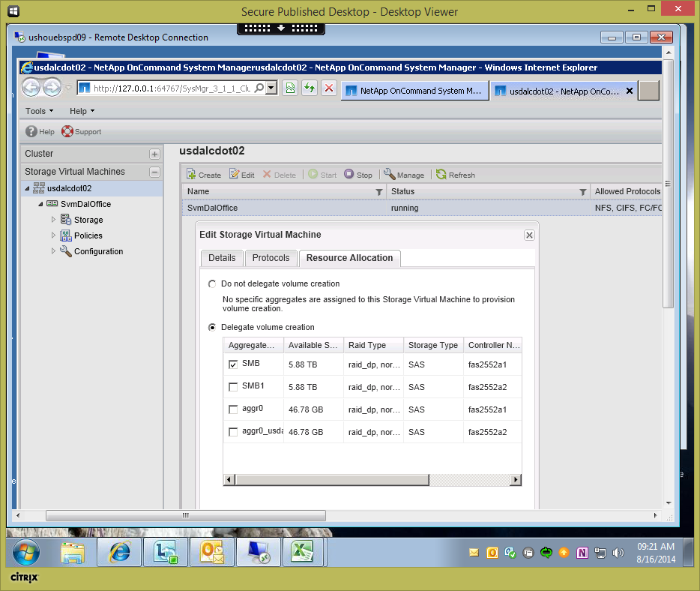Screen dimensions: 700x591
Task: Switch to the Protocols tab
Action: [x=271, y=258]
